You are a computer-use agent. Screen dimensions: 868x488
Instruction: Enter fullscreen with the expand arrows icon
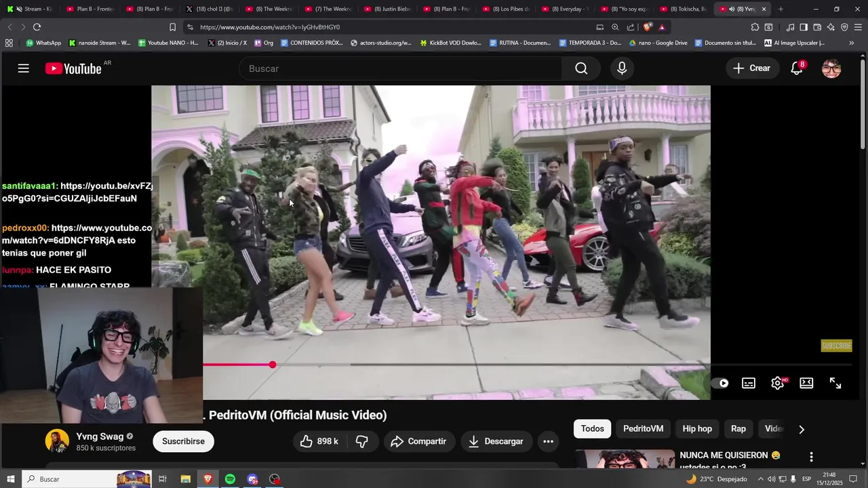point(835,383)
